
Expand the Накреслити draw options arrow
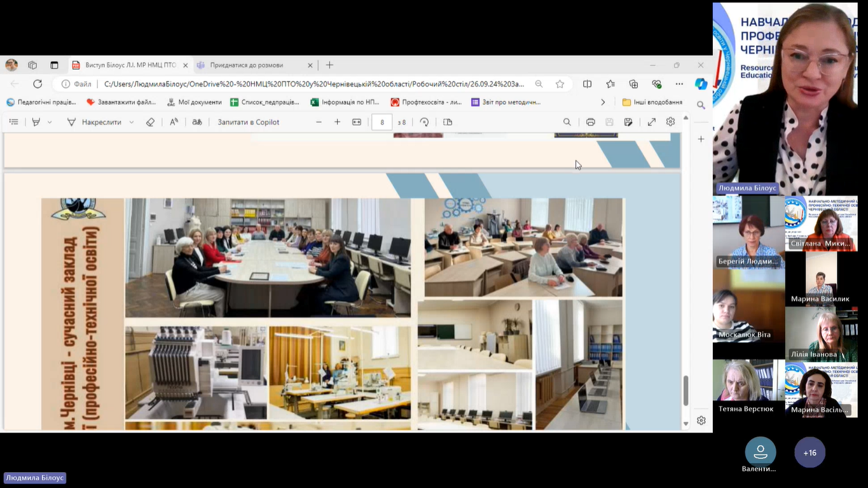coord(132,122)
